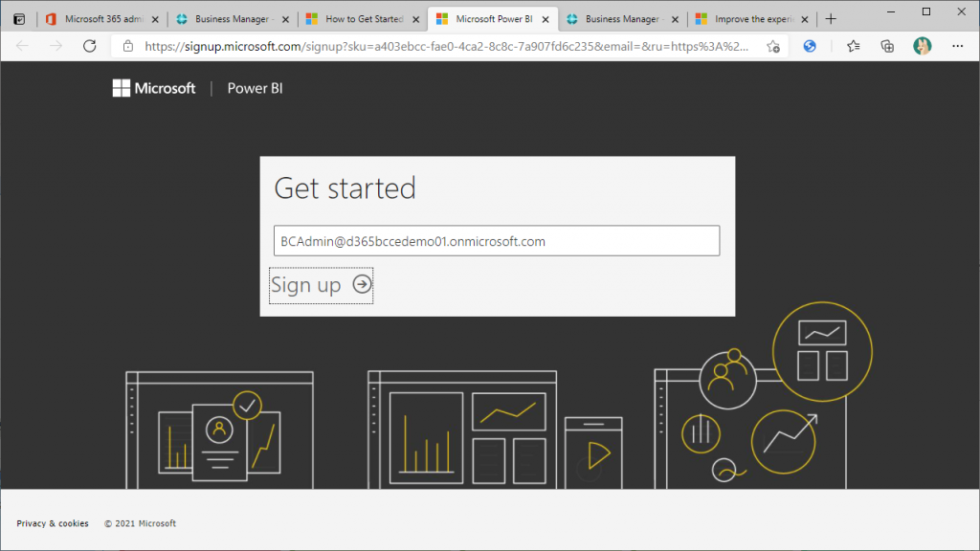Open a new browser tab
The width and height of the screenshot is (980, 551).
[x=831, y=19]
